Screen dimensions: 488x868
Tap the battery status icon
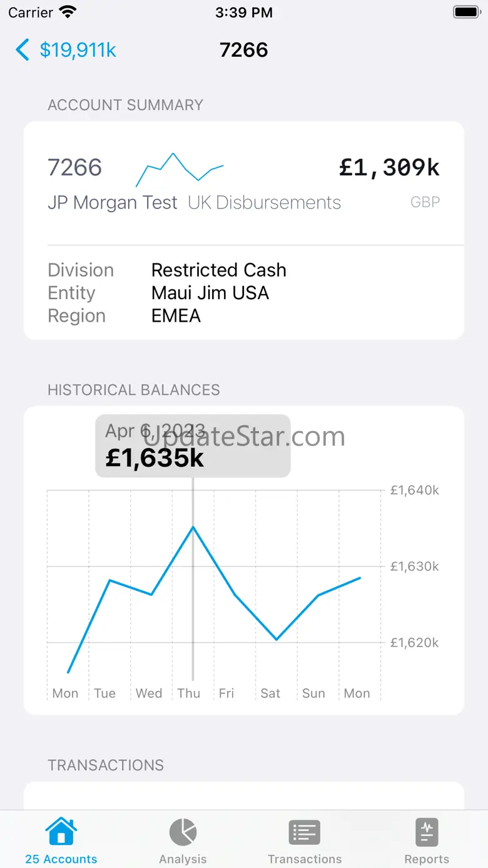pyautogui.click(x=466, y=12)
